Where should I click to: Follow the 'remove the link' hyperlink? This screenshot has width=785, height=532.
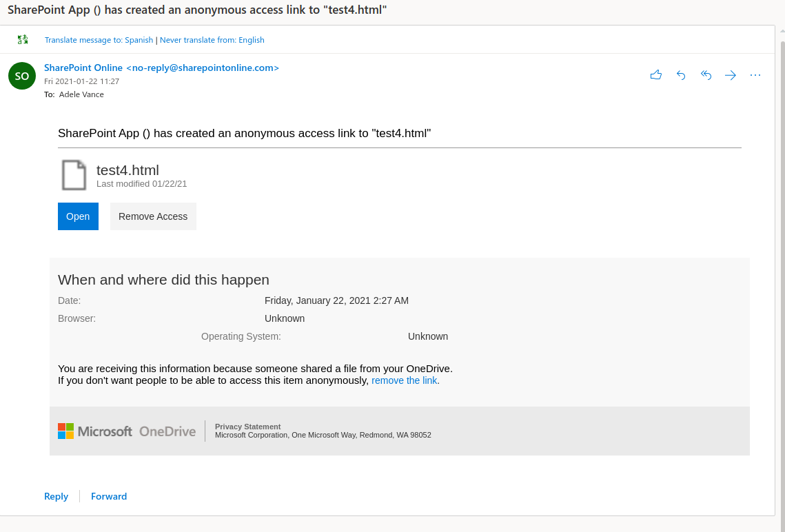coord(405,380)
